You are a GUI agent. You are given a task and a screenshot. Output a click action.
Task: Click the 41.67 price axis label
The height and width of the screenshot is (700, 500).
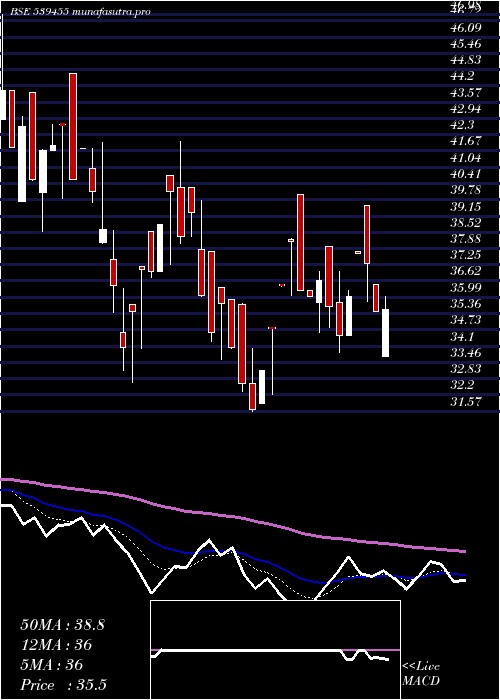point(466,141)
